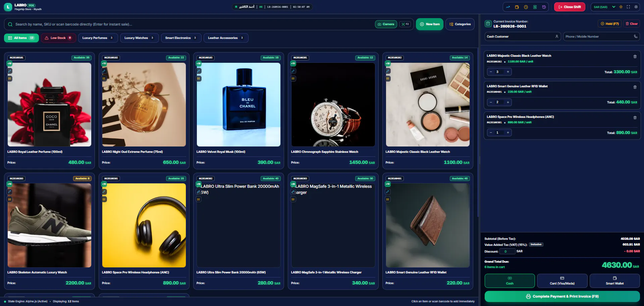The height and width of the screenshot is (306, 644).
Task: Expand the SAR currency dropdown
Action: [604, 7]
